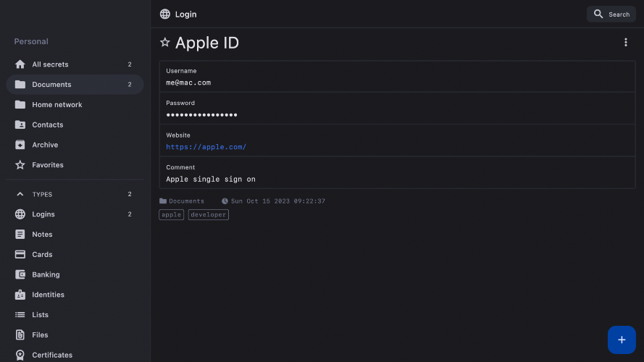Click the Home network folder icon

point(20,105)
